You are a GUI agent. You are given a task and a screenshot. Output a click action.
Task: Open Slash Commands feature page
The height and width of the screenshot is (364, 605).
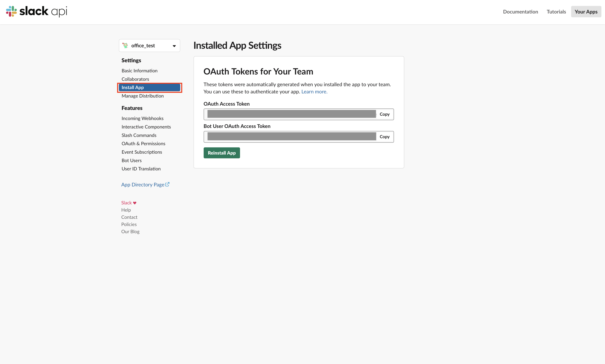click(139, 135)
